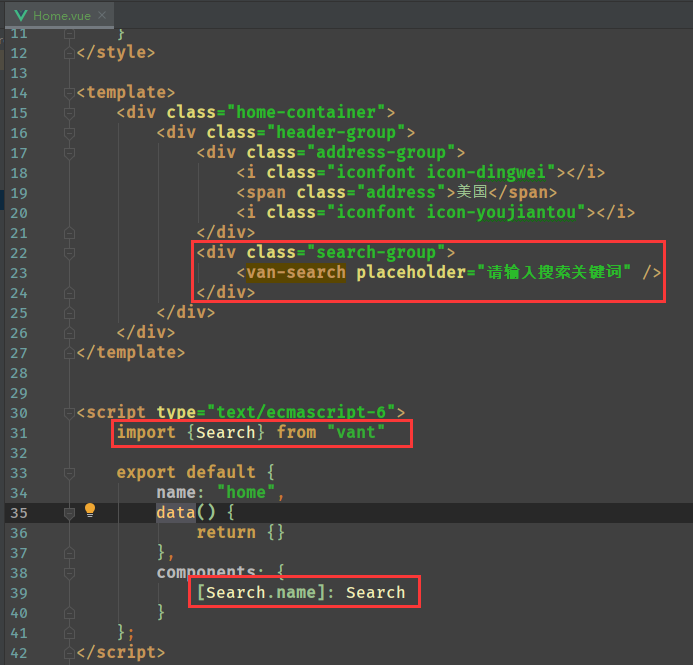Close the Home.vue tab
The image size is (693, 665).
click(x=102, y=15)
